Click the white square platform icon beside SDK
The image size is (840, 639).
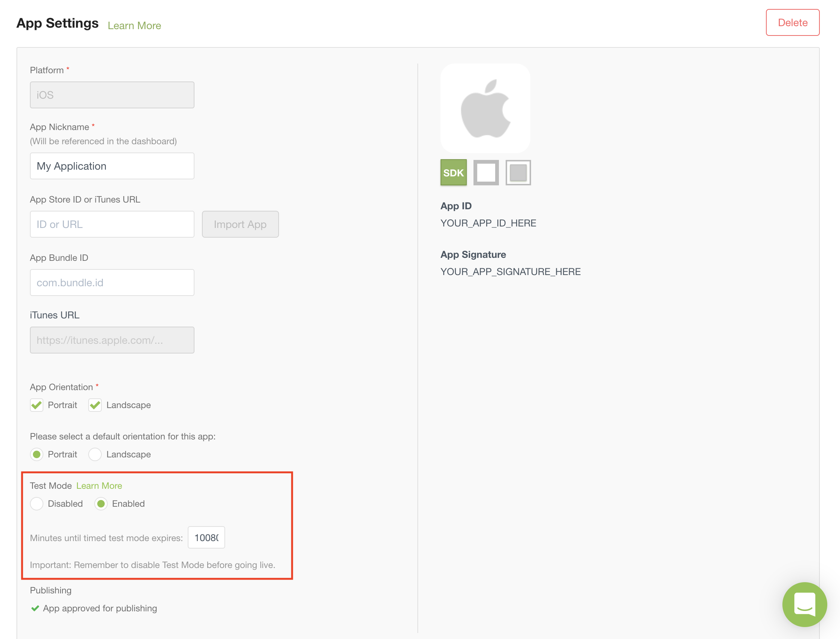(486, 172)
